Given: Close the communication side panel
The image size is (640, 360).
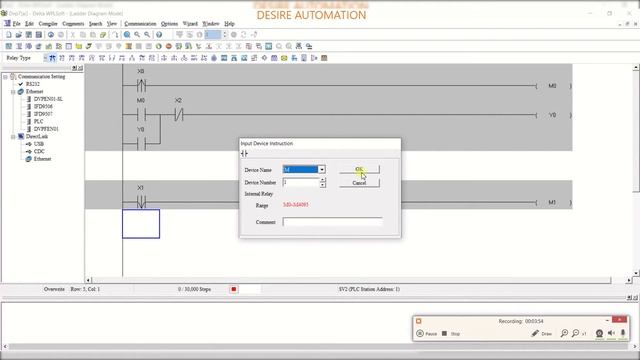Looking at the screenshot, I should click(80, 68).
